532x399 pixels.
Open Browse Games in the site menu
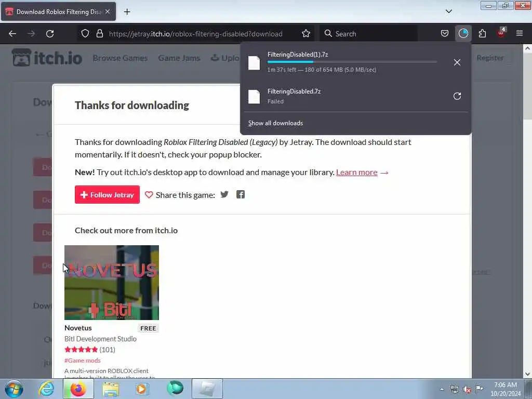[x=120, y=58]
